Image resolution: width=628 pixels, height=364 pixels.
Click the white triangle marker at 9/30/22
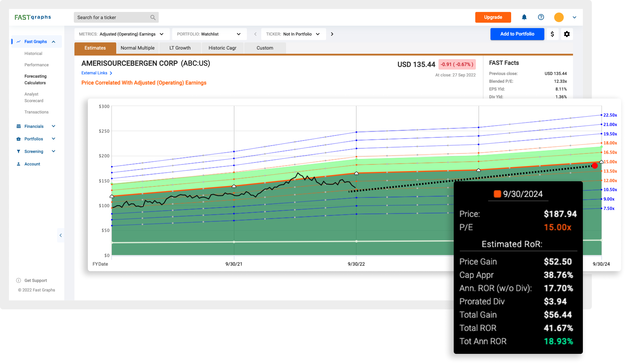356,173
